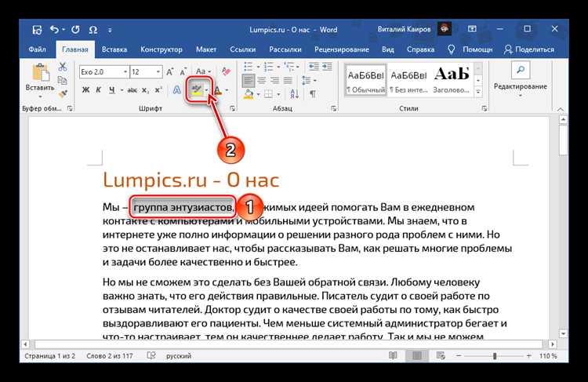Open the font size 12 dropdown

(158, 71)
